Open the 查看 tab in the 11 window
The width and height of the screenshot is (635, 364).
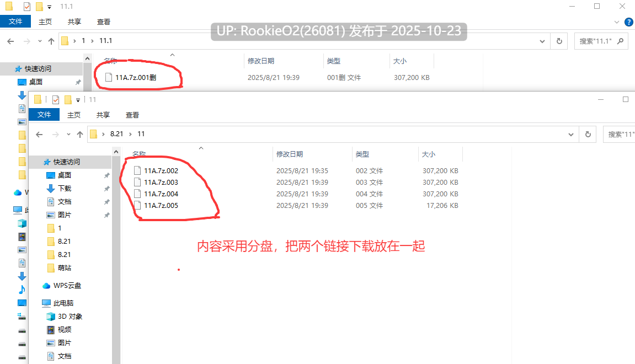132,115
